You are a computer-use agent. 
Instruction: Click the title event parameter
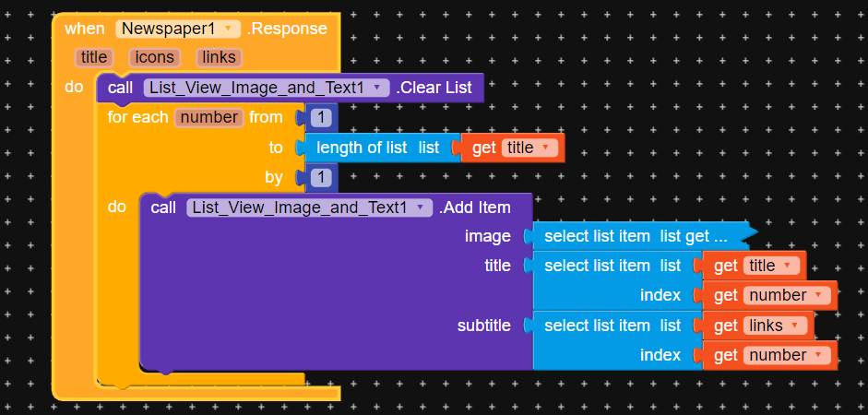(94, 57)
